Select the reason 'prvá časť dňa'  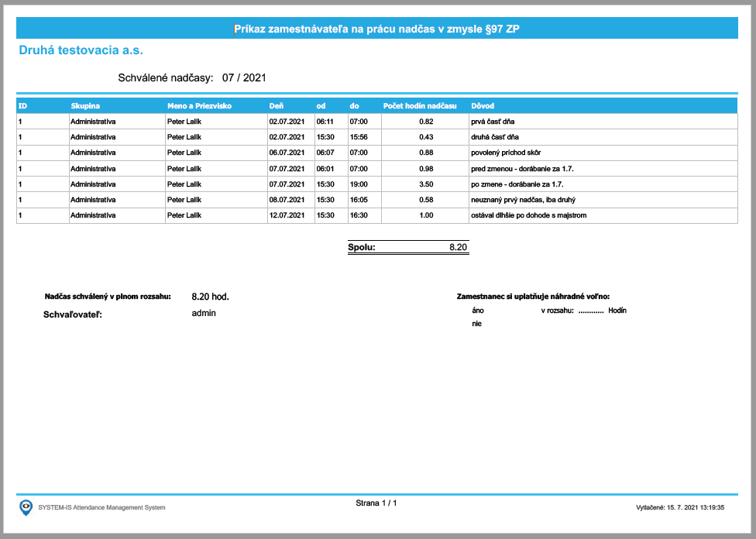point(493,122)
